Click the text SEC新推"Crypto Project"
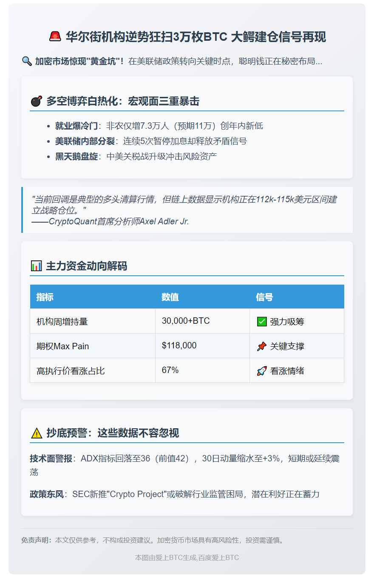This screenshot has height=588, width=374. 119,494
